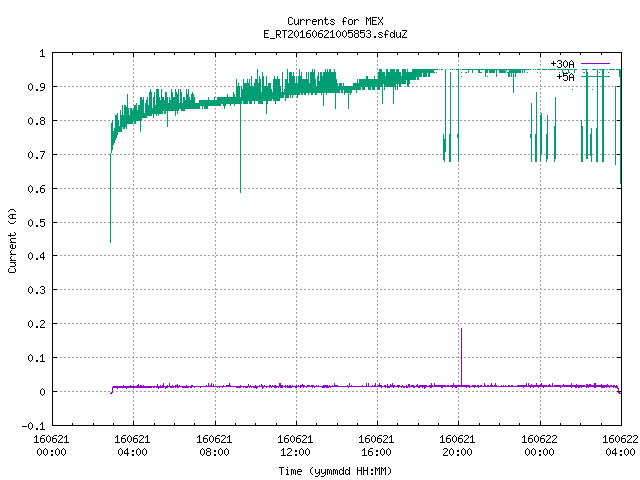640x480 pixels.
Task: Click the green +5A dip near 09:00
Action: [240, 149]
